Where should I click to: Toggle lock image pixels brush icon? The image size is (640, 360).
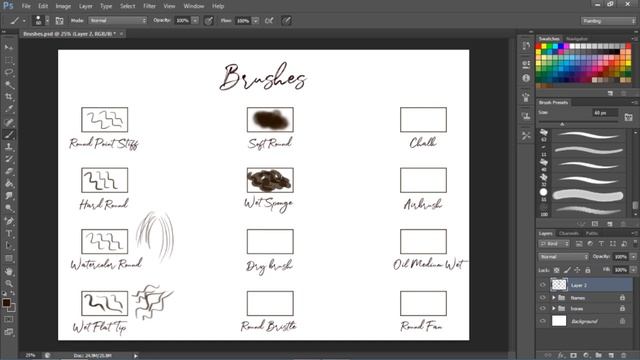[567, 270]
